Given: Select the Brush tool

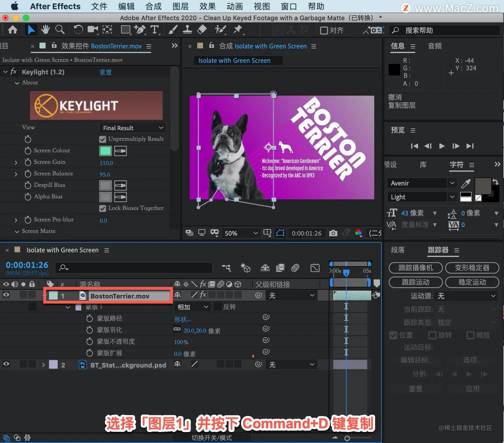Looking at the screenshot, I should (x=173, y=30).
